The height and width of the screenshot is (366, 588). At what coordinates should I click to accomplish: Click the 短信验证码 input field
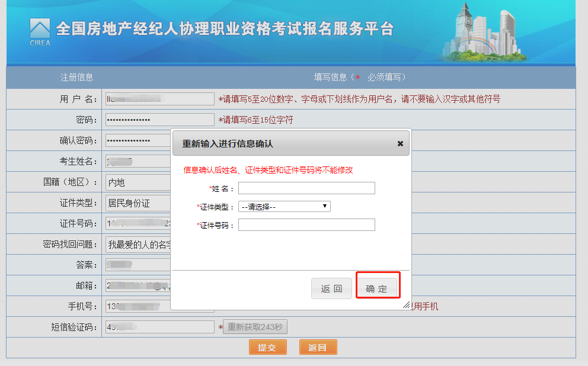(x=159, y=327)
